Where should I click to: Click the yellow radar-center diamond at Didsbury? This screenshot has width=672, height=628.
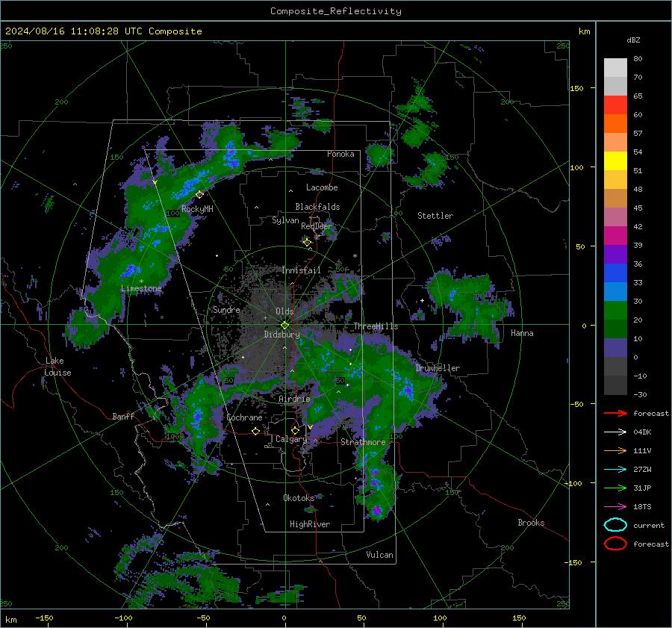pos(284,326)
